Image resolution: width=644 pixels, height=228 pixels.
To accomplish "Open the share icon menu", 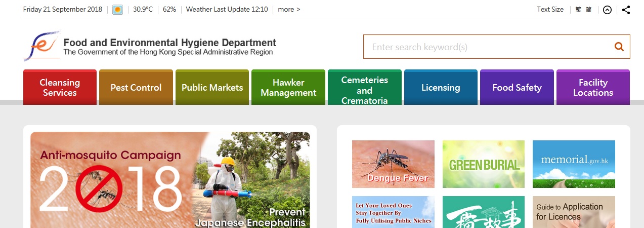I will 626,10.
